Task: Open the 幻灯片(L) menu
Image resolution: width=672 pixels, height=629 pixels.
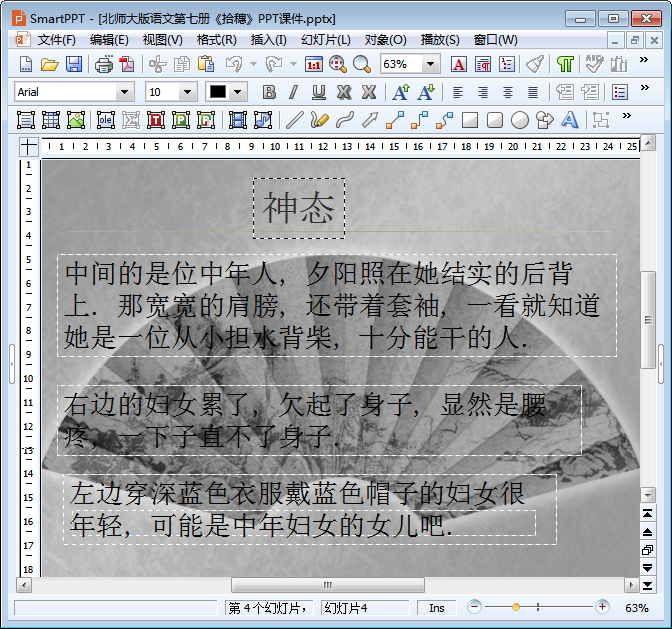Action: [325, 40]
